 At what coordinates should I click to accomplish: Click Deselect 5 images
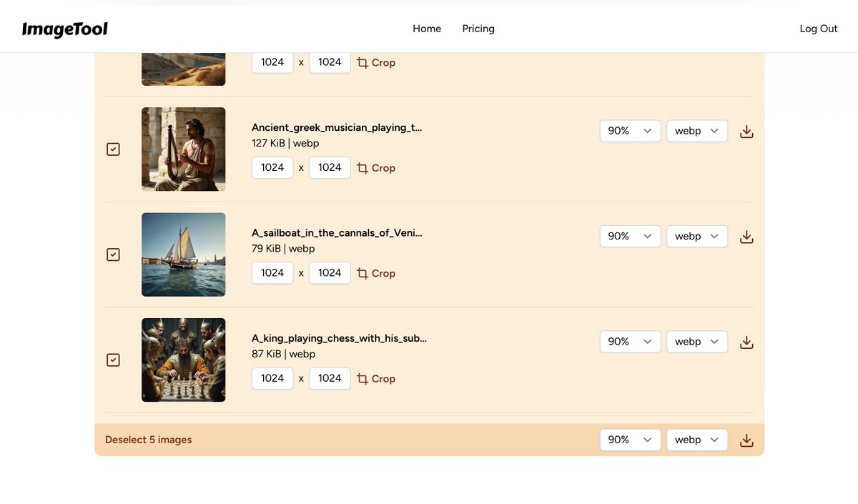(x=149, y=440)
